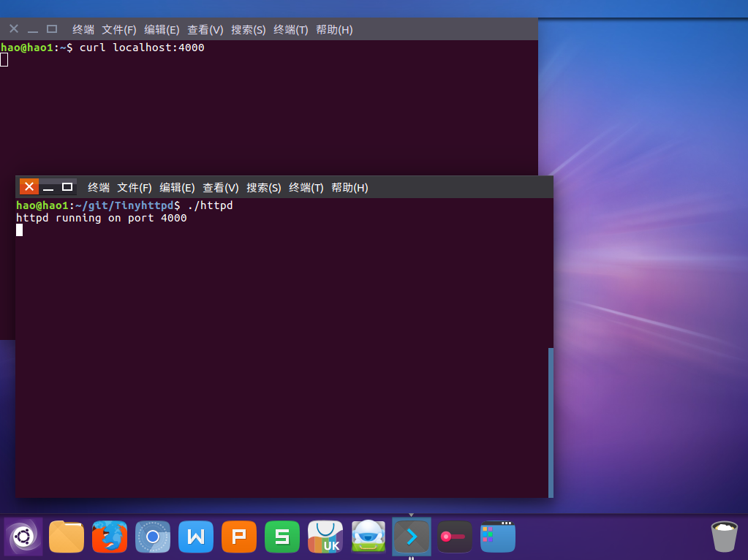Open the Kylin Assistant from the dock
Viewport: 748px width, 560px height.
(x=368, y=536)
